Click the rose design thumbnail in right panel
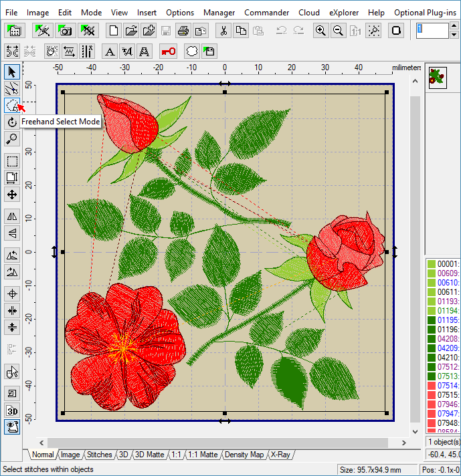Image resolution: width=461 pixels, height=476 pixels. (437, 77)
